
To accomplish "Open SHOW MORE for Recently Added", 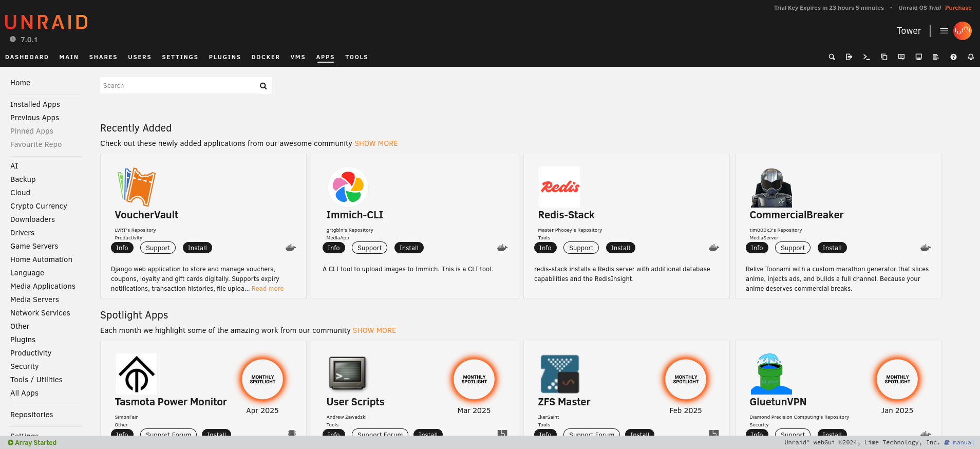I will point(376,143).
